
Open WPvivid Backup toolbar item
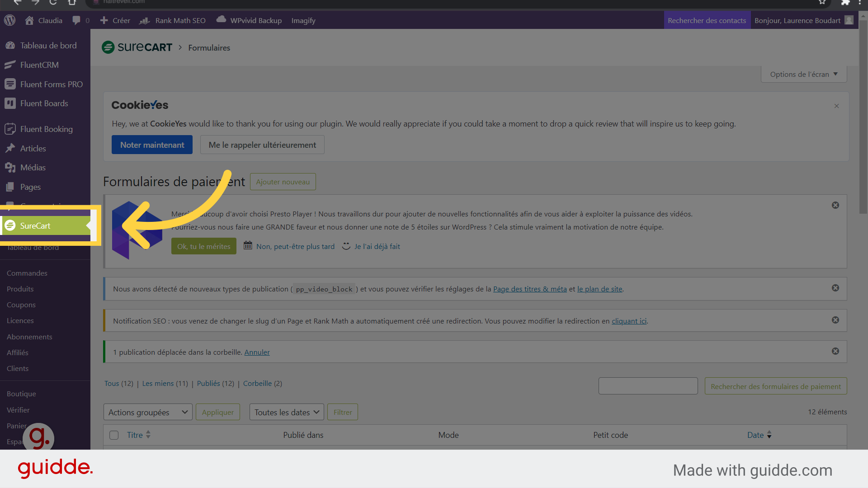(x=249, y=20)
